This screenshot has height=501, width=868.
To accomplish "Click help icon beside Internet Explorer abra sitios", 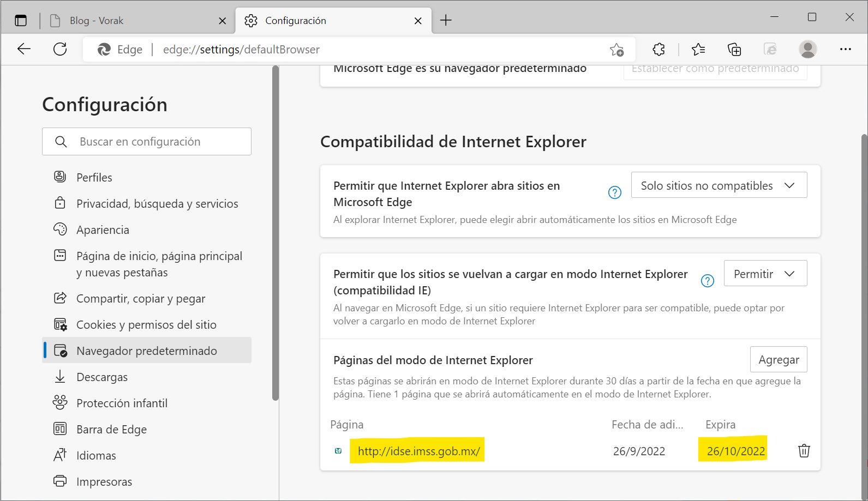I will [x=615, y=192].
